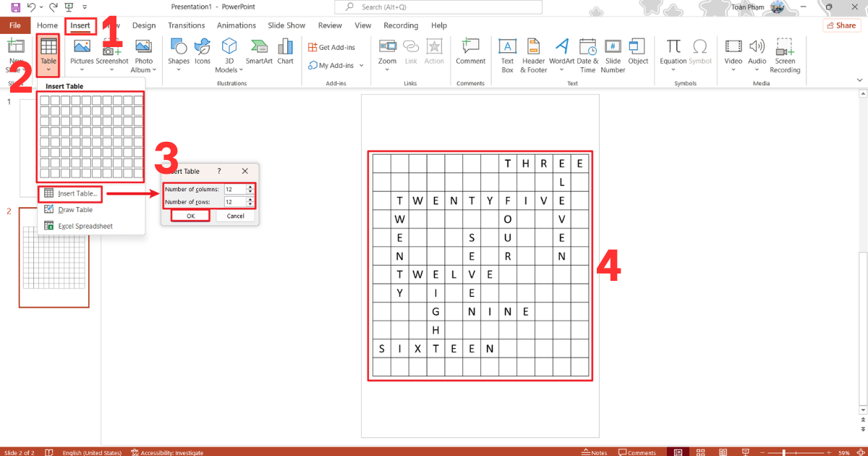The height and width of the screenshot is (456, 868).
Task: Switch to the Slide Show tab
Action: pos(286,25)
